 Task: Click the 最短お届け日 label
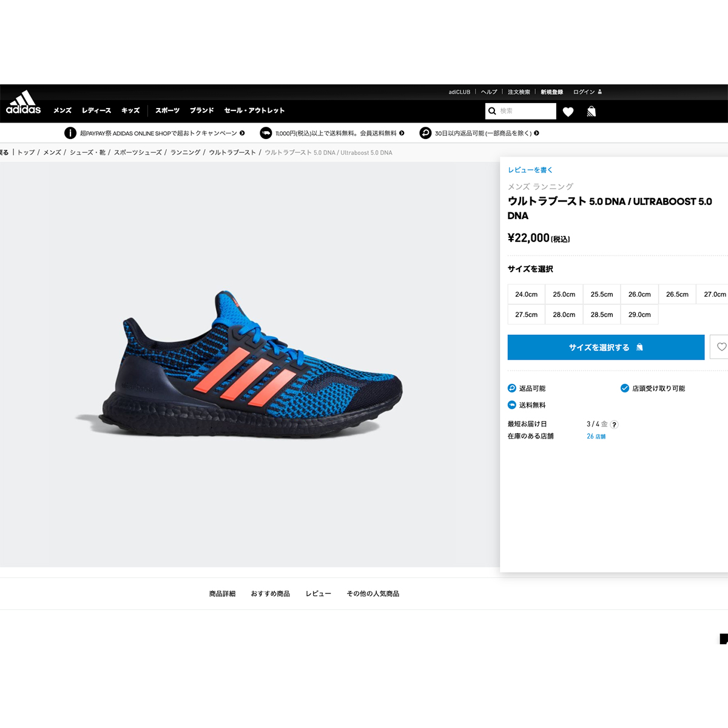[527, 424]
